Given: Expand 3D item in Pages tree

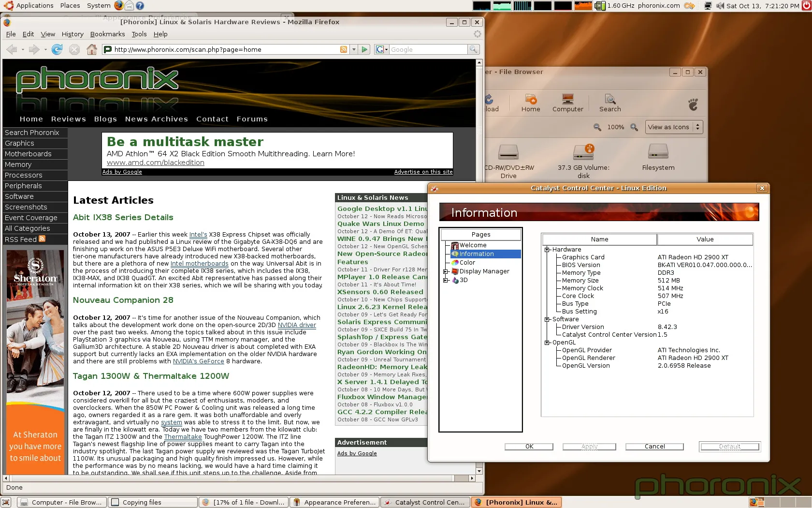Looking at the screenshot, I should 446,280.
